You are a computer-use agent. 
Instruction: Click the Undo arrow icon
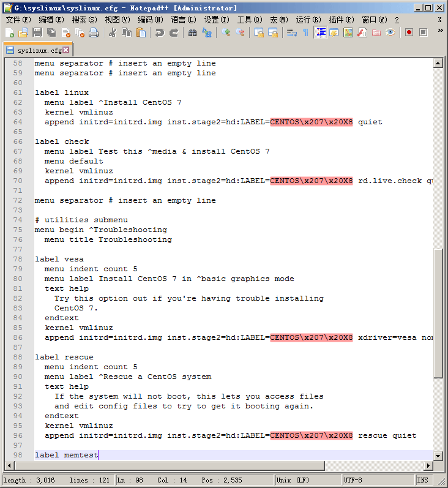click(159, 33)
